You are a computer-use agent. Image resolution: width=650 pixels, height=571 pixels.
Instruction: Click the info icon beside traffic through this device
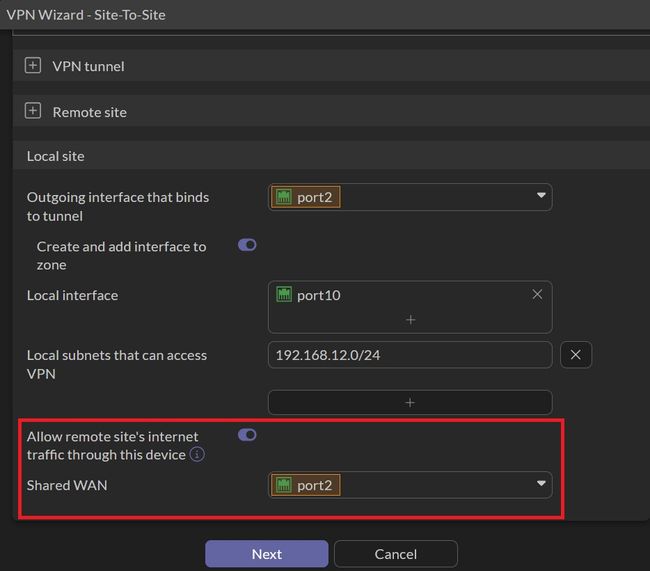tap(197, 454)
